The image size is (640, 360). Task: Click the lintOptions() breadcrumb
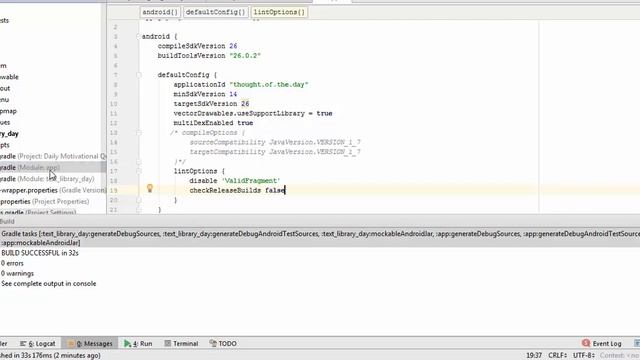point(279,12)
